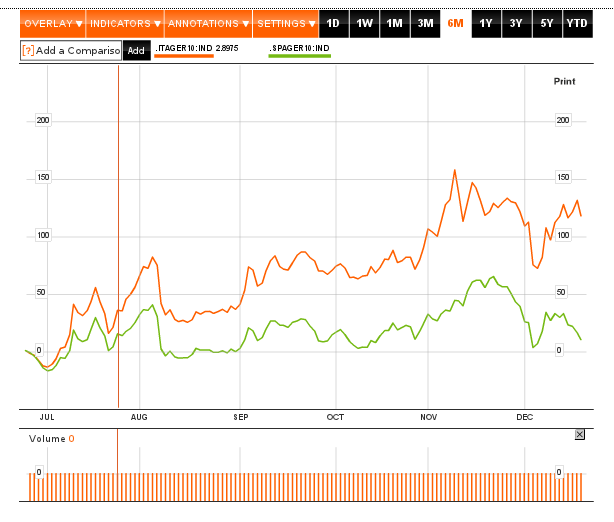
Task: Click the orange .ITAGER10:IND legend swatch
Action: (184, 56)
